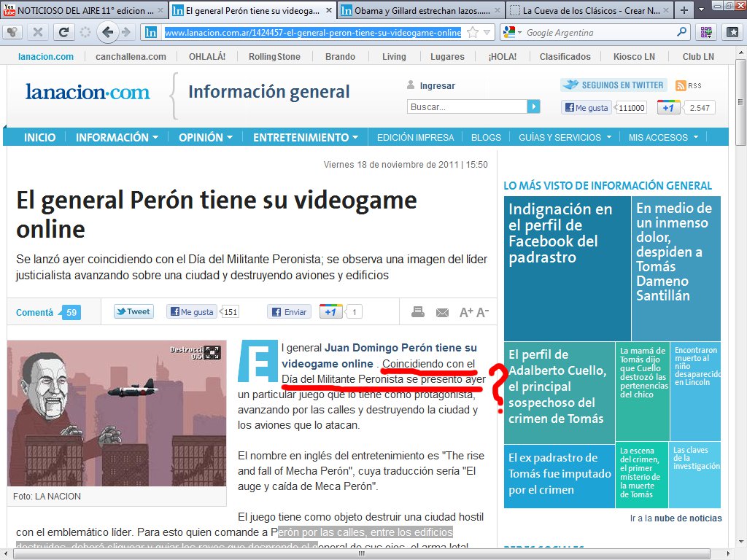
Task: Click the URL address bar
Action: 313,32
